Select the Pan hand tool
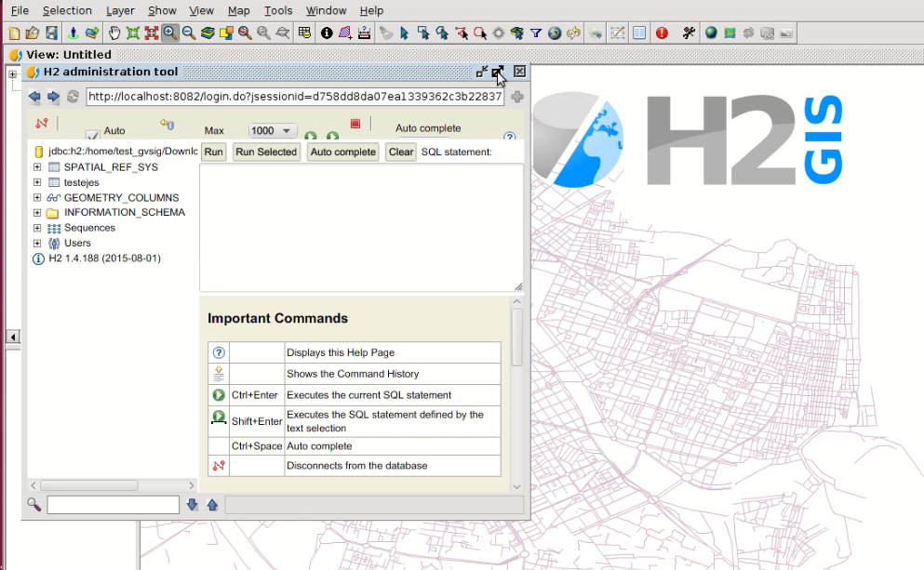This screenshot has width=924, height=570. click(x=114, y=33)
